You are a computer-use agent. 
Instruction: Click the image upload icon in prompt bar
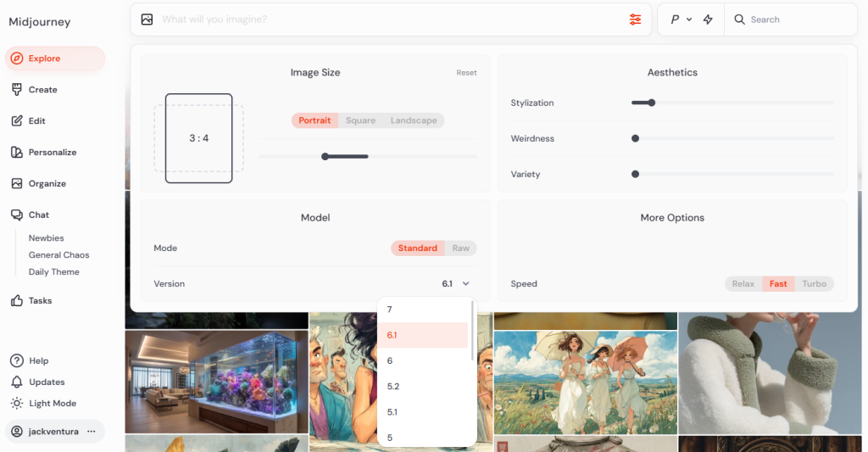[147, 20]
